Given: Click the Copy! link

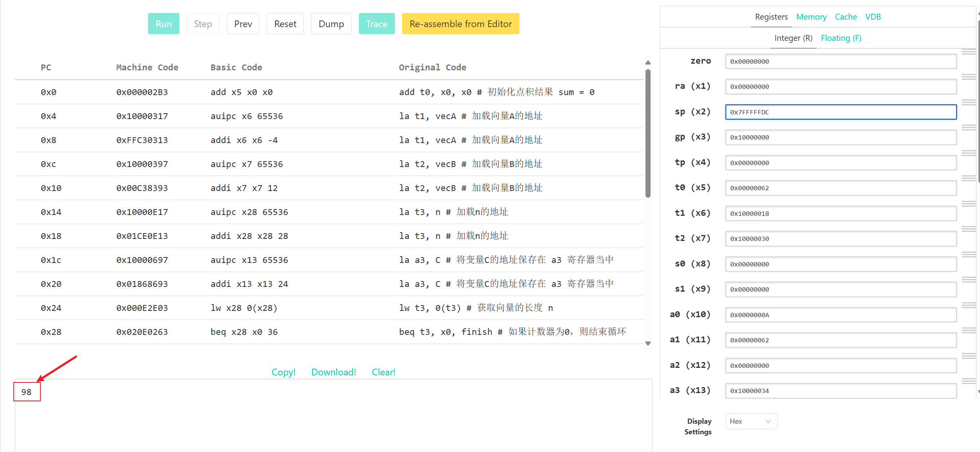Looking at the screenshot, I should click(283, 372).
